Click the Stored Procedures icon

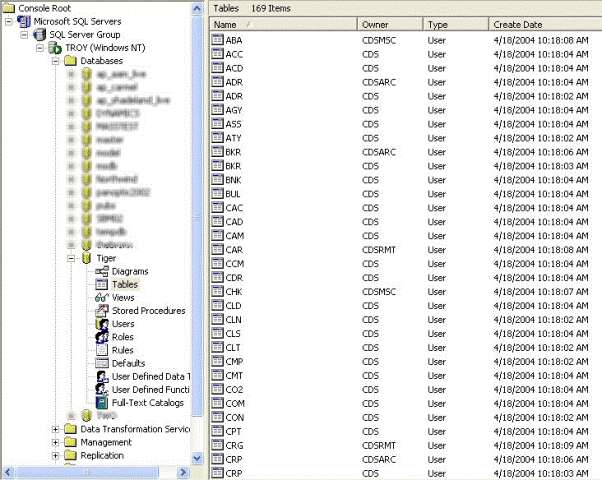[102, 311]
